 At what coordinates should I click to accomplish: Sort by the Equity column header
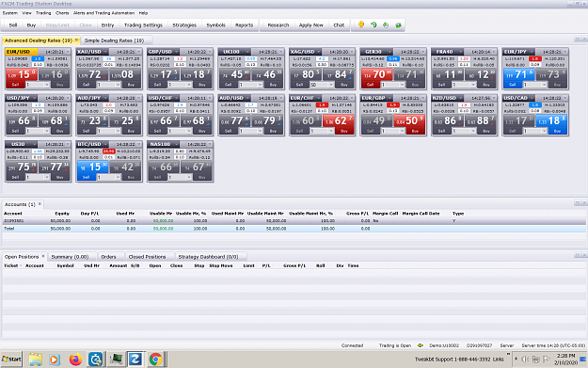tap(62, 213)
